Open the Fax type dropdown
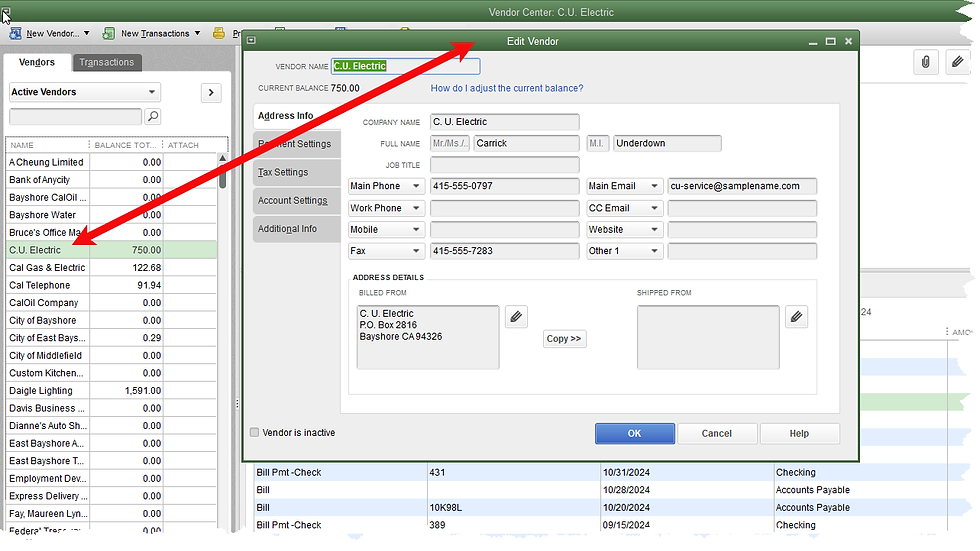 tap(386, 251)
